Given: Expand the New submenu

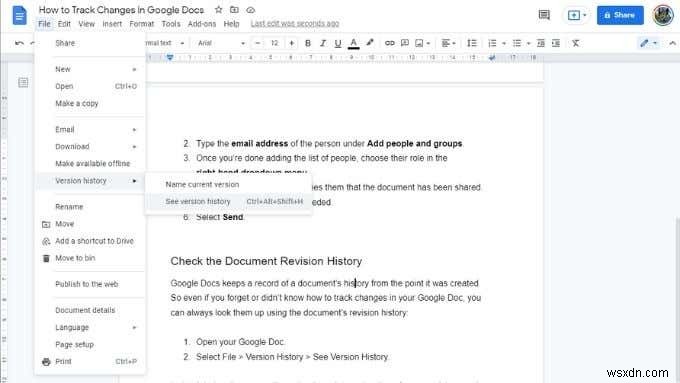Looking at the screenshot, I should click(x=90, y=69).
